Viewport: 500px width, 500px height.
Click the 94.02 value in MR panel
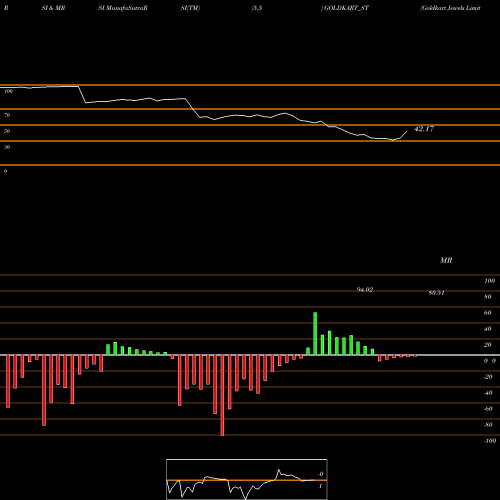[x=365, y=290]
